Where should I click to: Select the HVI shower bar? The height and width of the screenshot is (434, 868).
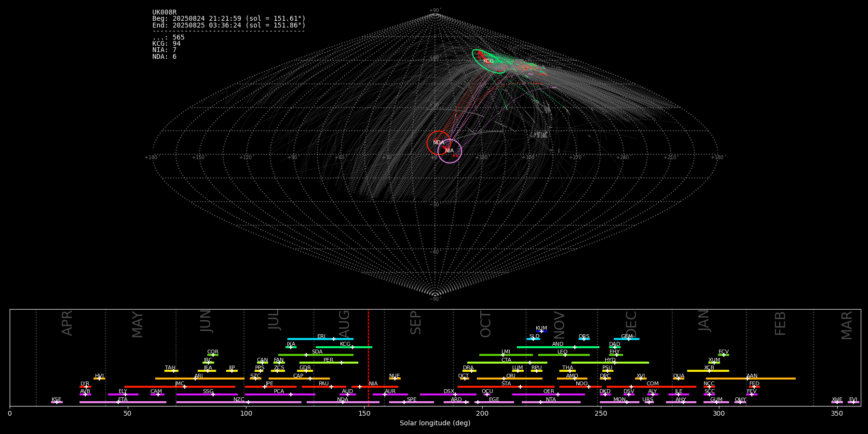point(99,379)
